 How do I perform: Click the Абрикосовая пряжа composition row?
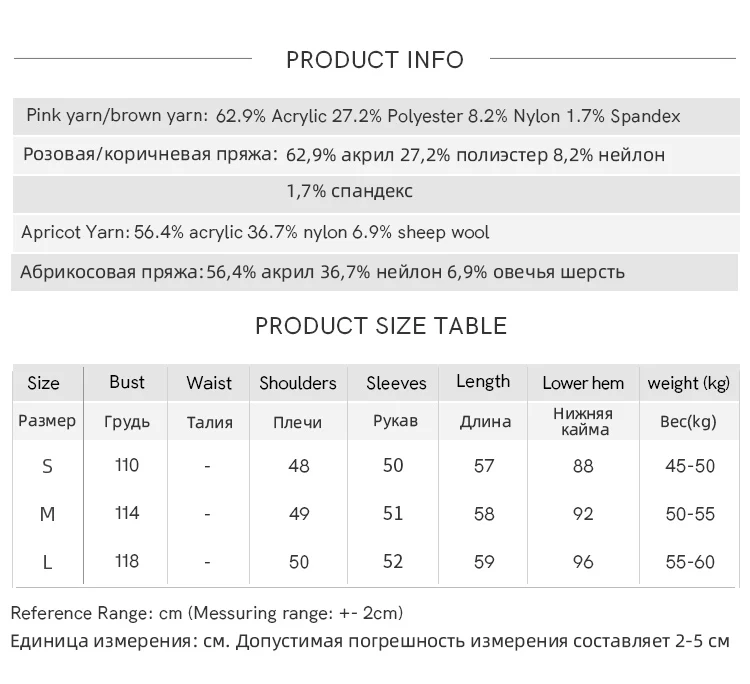(x=322, y=272)
